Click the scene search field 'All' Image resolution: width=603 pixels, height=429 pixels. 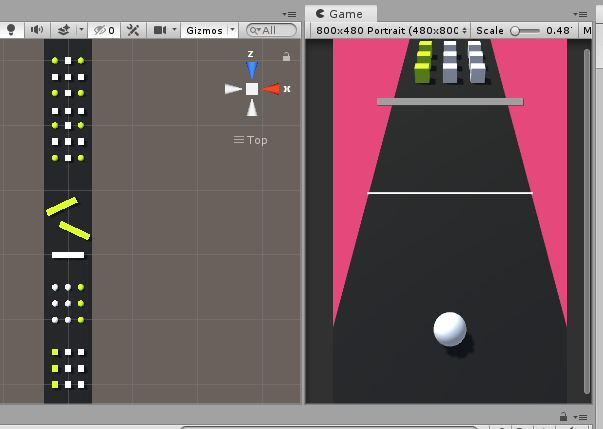(271, 30)
